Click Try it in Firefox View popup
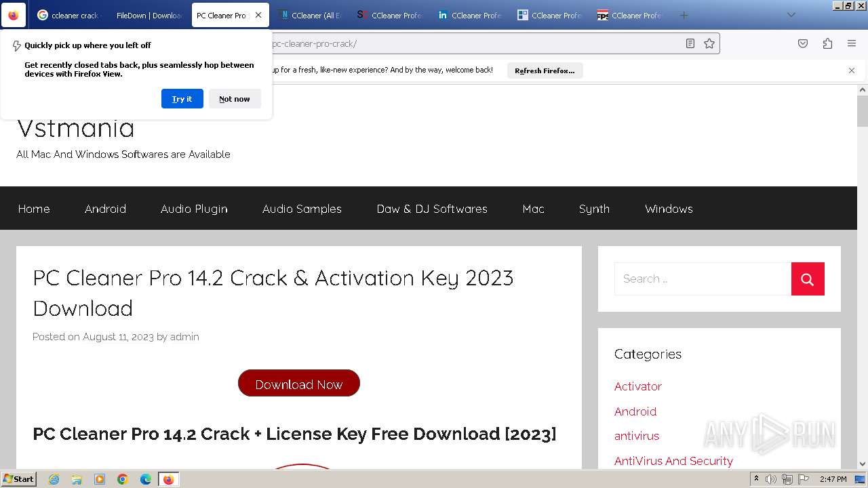 click(182, 99)
